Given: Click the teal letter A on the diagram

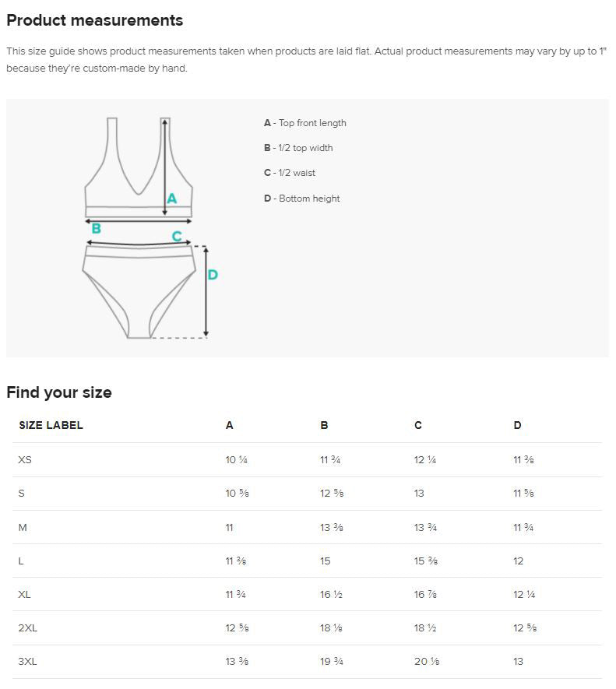Looking at the screenshot, I should (172, 199).
